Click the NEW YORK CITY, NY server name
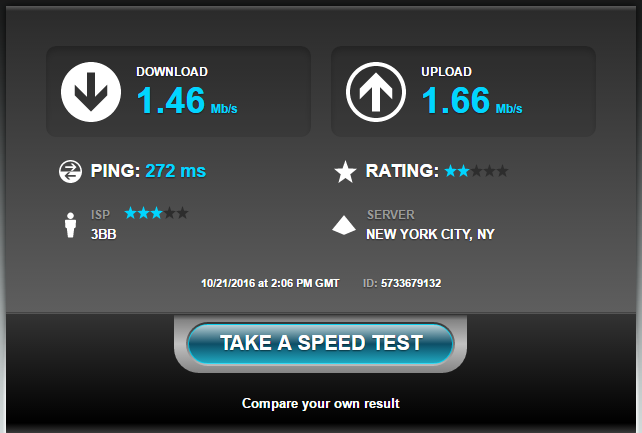Viewport: 642px width, 433px height. pyautogui.click(x=430, y=235)
